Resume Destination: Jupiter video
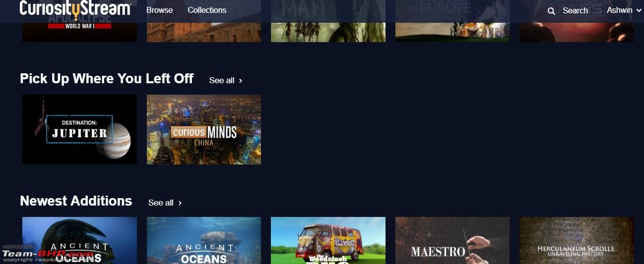644x264 pixels. [79, 129]
